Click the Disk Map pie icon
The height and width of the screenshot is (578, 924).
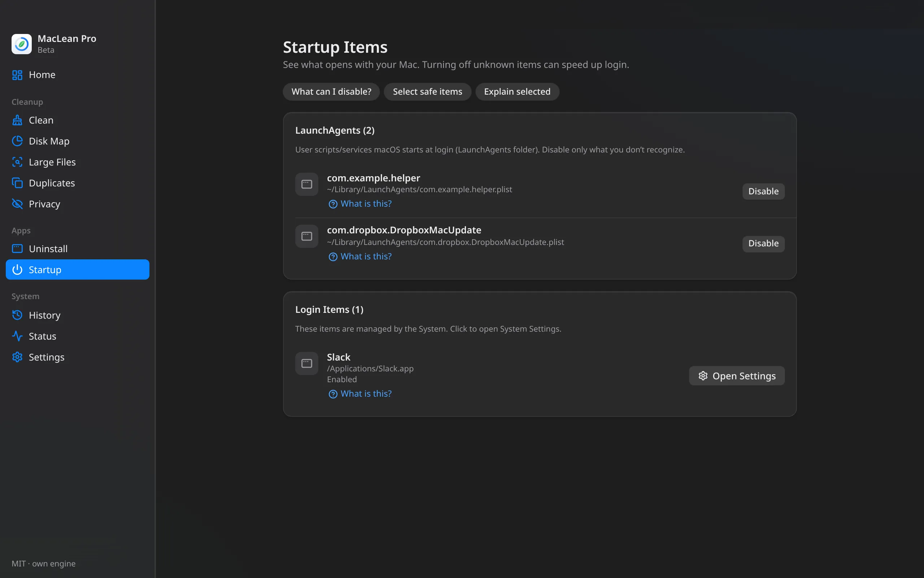(x=17, y=141)
